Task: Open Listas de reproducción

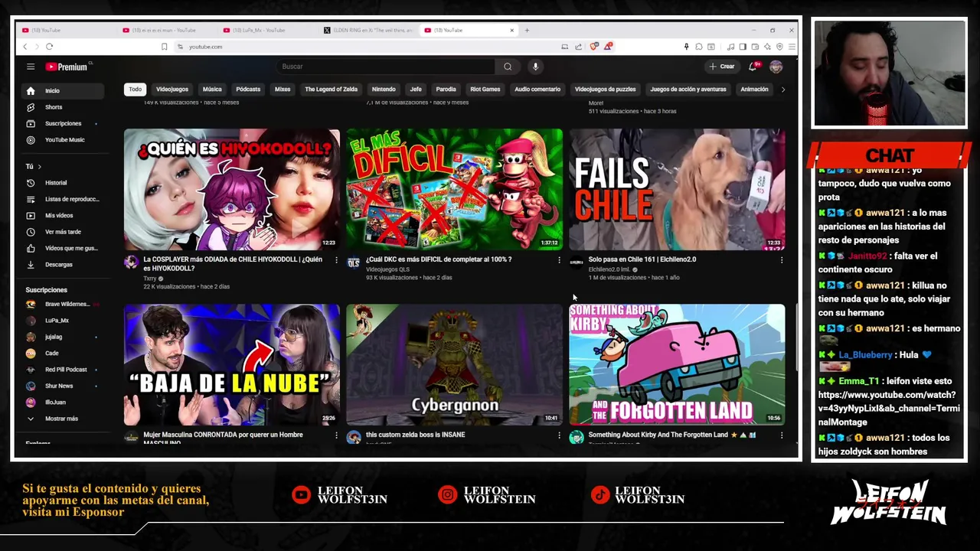Action: 64,199
